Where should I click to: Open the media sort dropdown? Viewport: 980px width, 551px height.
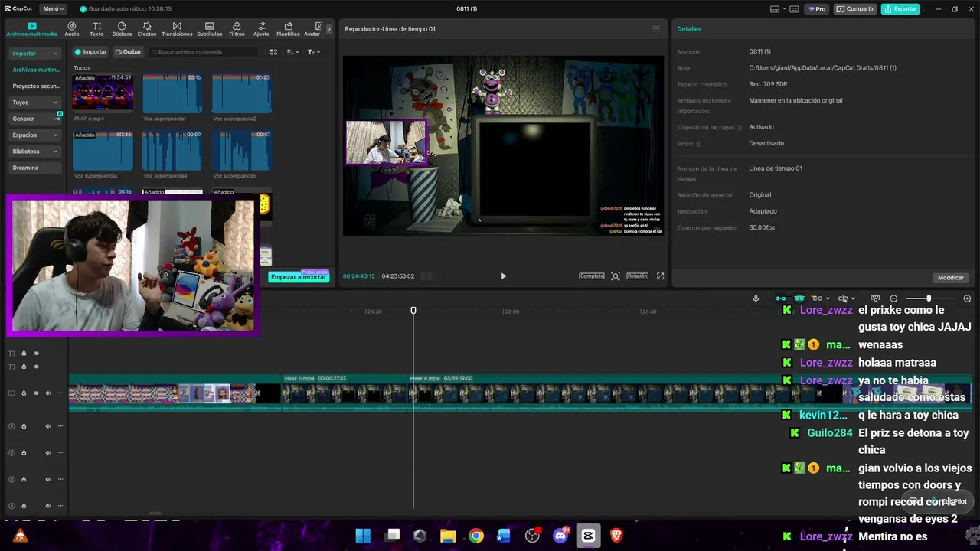(x=292, y=52)
